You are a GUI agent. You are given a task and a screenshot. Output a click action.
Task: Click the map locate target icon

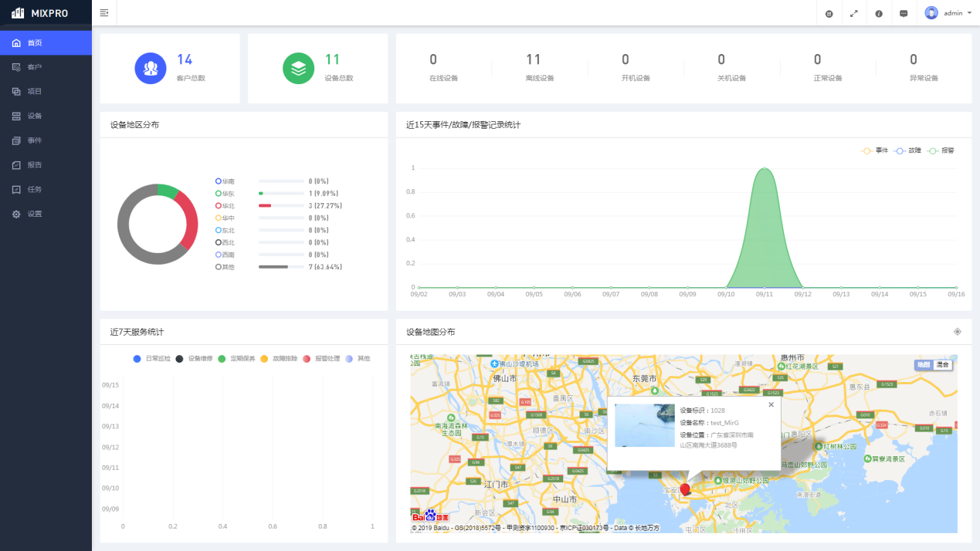pos(958,332)
